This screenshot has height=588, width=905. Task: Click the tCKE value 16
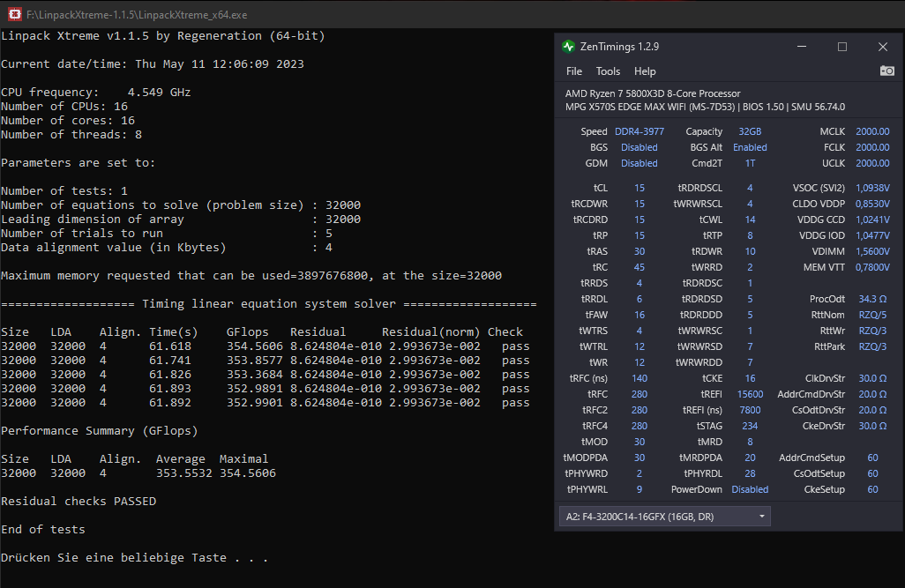[750, 378]
